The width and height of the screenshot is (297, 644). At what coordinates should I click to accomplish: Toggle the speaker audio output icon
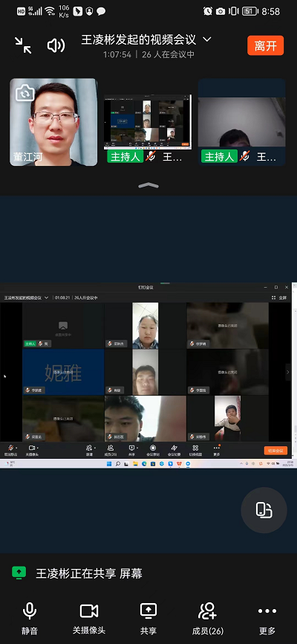tap(56, 45)
